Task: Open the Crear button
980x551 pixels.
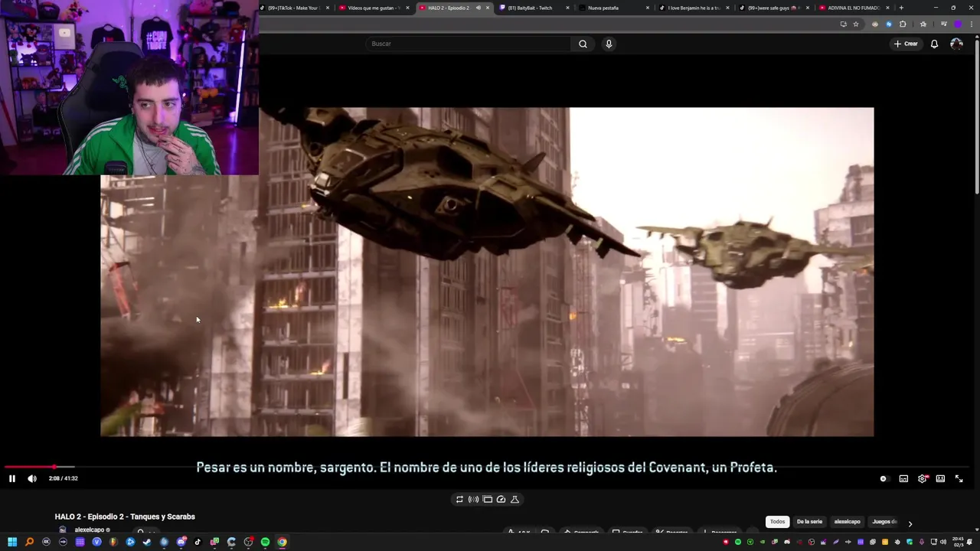Action: click(906, 44)
